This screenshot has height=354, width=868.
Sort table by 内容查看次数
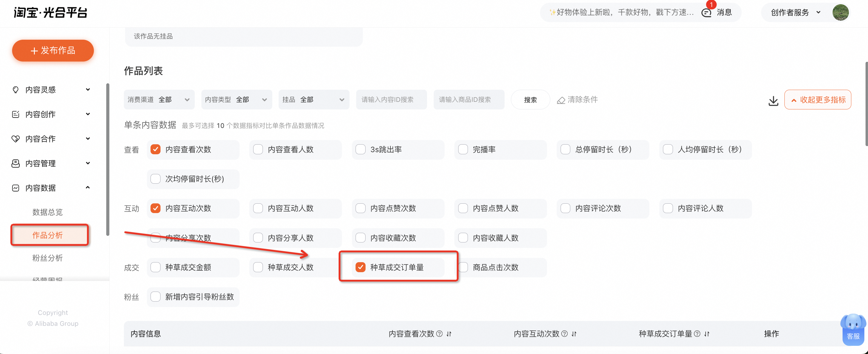click(x=449, y=334)
